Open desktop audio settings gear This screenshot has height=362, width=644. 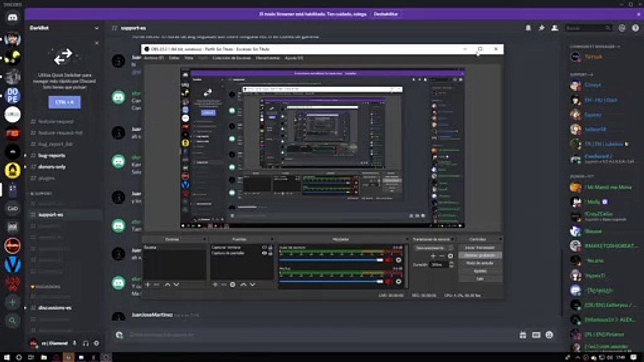(398, 260)
